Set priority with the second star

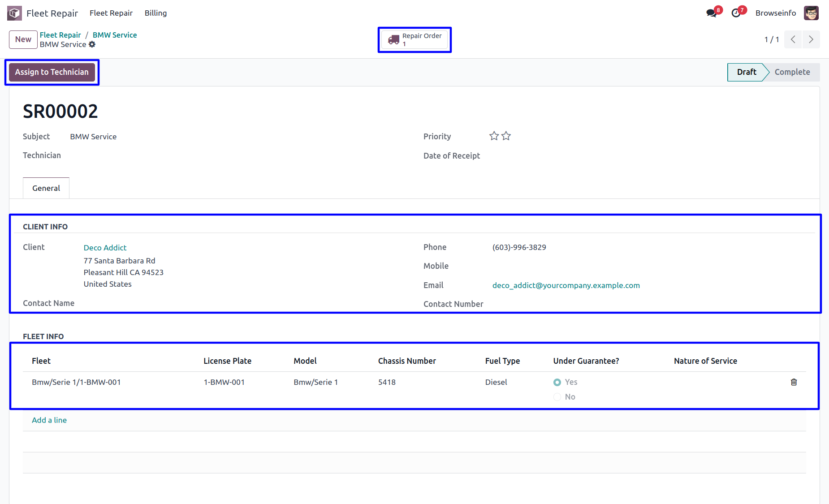(506, 136)
